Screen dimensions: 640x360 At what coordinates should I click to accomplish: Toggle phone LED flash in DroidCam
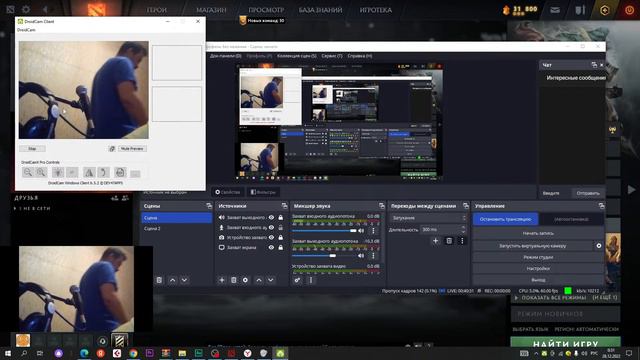pos(58,172)
